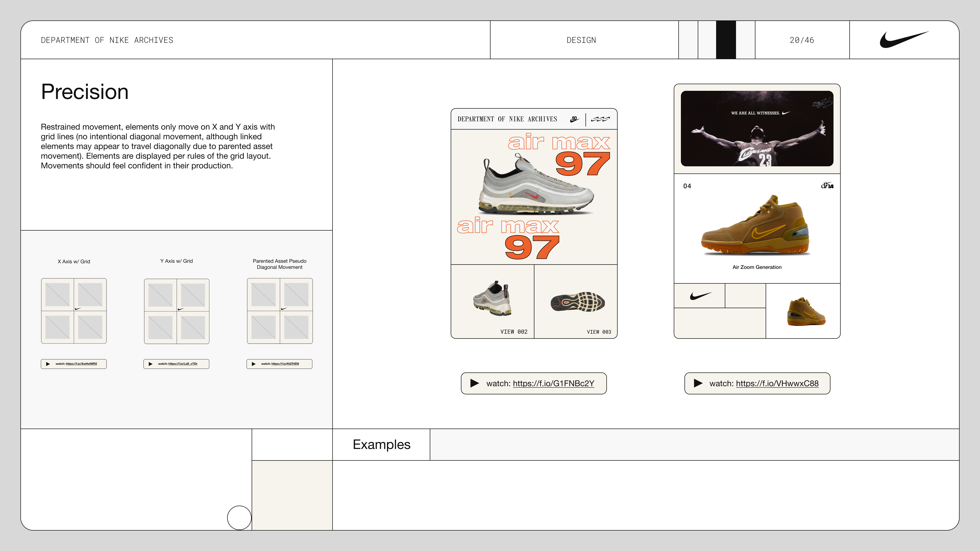Open link https://f.io/Ki2TrlD9
Image resolution: width=980 pixels, height=551 pixels.
285,364
